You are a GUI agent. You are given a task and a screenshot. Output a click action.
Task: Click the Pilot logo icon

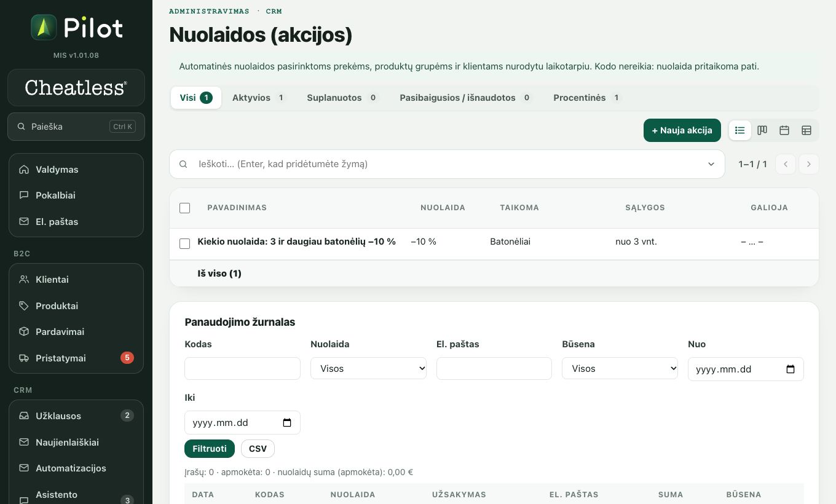pos(44,28)
